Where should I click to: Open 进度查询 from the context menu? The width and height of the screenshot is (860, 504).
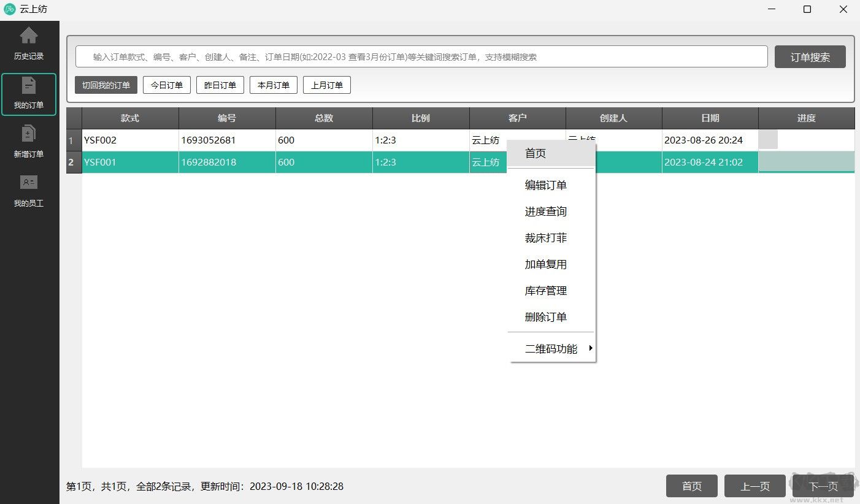click(x=546, y=212)
